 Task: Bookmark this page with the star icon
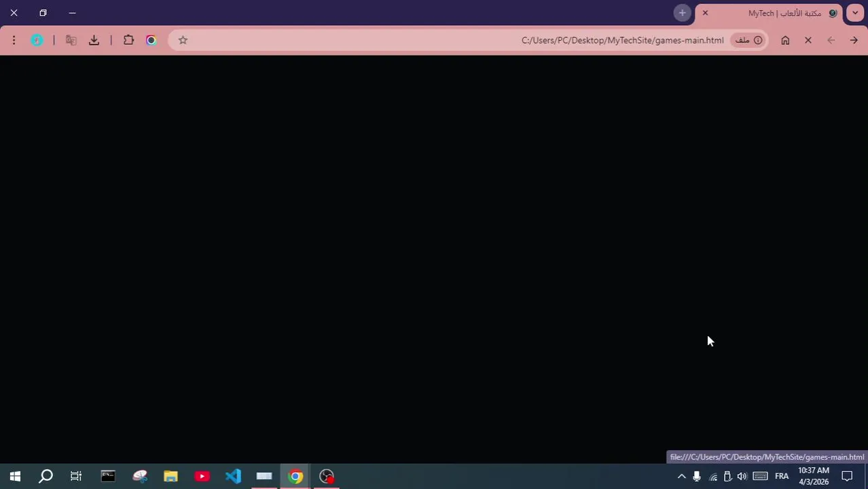point(183,40)
